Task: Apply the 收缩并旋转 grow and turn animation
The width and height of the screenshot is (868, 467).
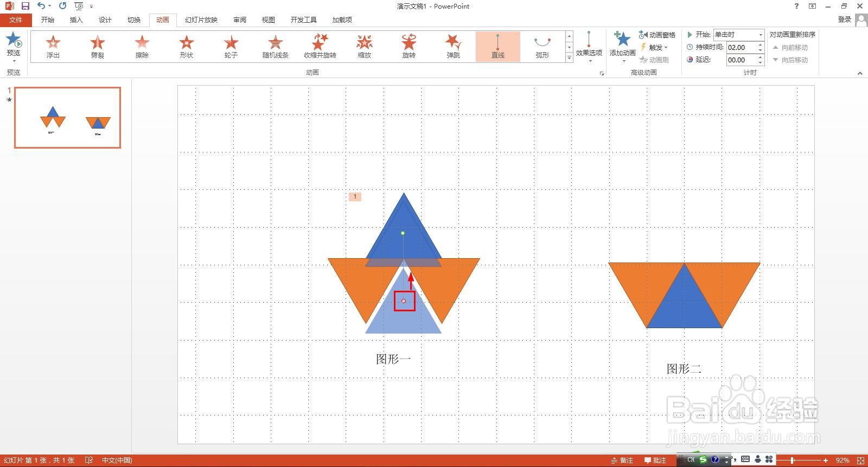Action: 320,46
